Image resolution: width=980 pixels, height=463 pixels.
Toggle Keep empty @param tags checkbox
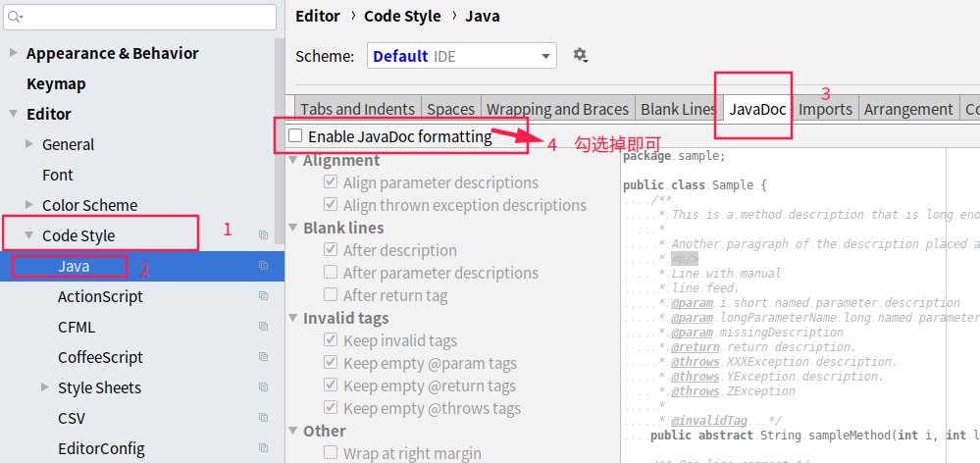[331, 363]
